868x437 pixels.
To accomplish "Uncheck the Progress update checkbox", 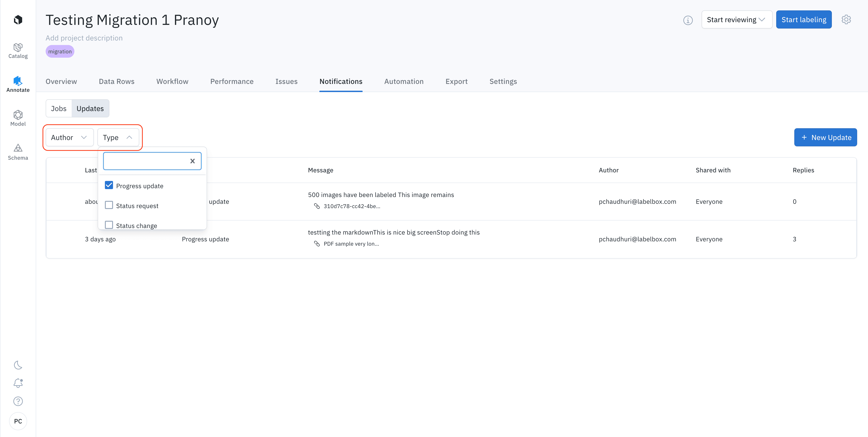I will pyautogui.click(x=109, y=185).
